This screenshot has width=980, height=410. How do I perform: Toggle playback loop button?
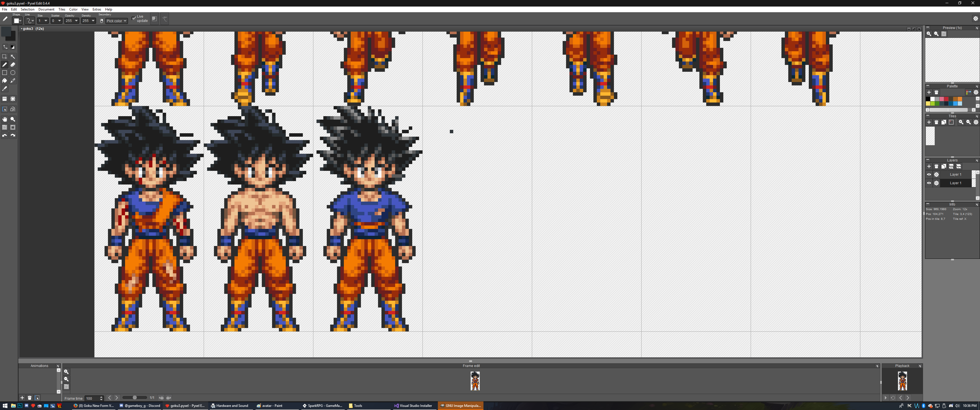893,398
